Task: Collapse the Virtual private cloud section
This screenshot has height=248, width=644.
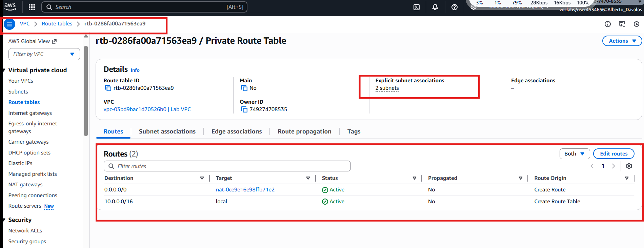Action: tap(4, 70)
